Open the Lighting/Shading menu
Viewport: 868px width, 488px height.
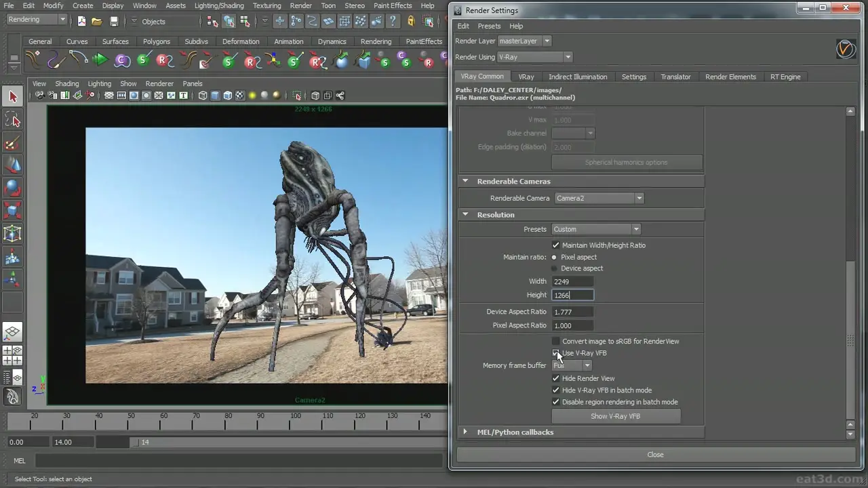pos(219,5)
